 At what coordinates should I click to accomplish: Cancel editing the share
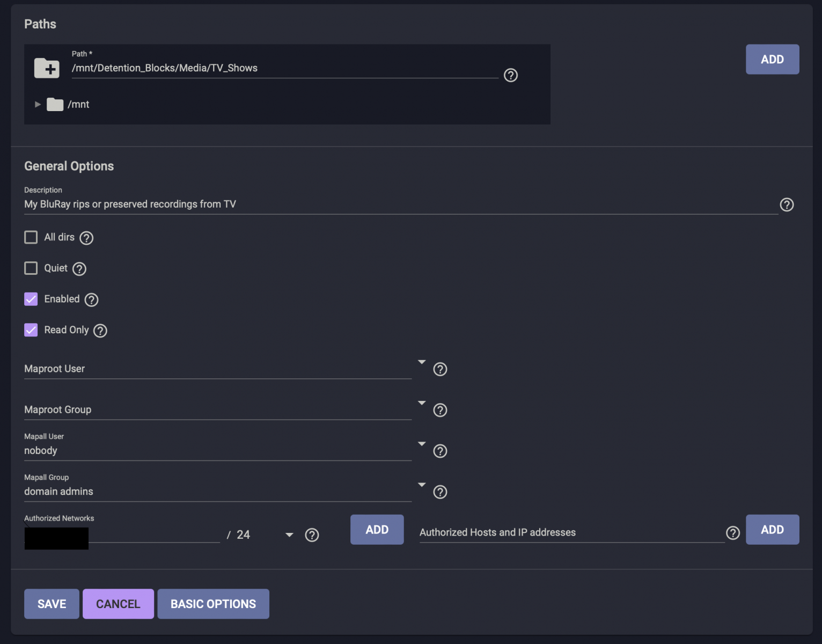click(x=118, y=604)
